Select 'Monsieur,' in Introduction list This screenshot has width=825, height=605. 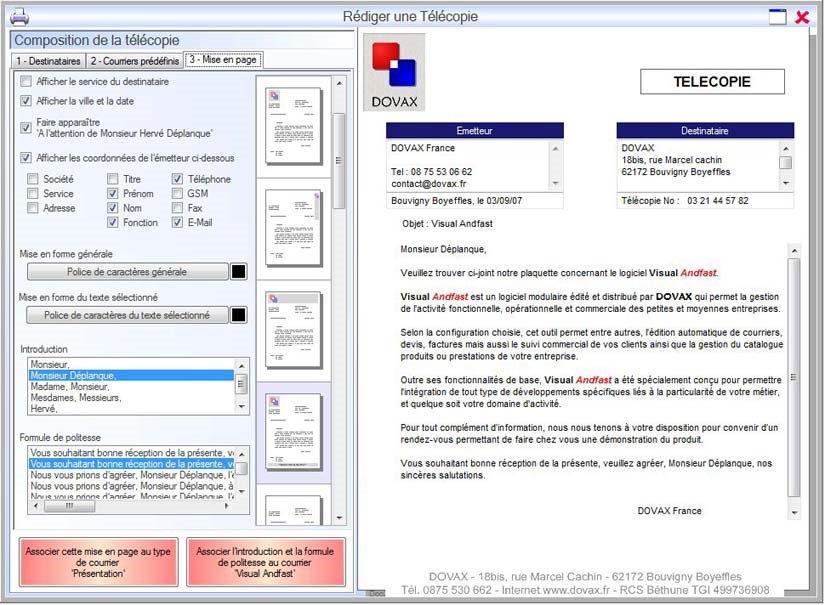coord(130,364)
